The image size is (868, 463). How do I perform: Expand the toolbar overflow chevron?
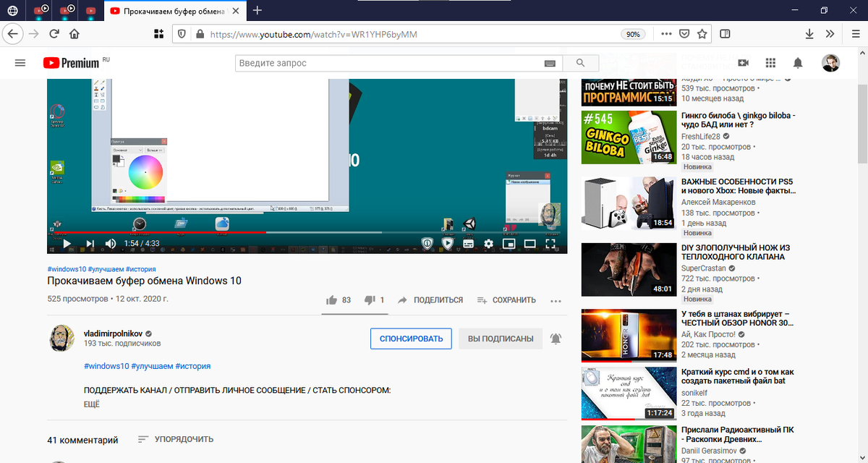tap(830, 34)
